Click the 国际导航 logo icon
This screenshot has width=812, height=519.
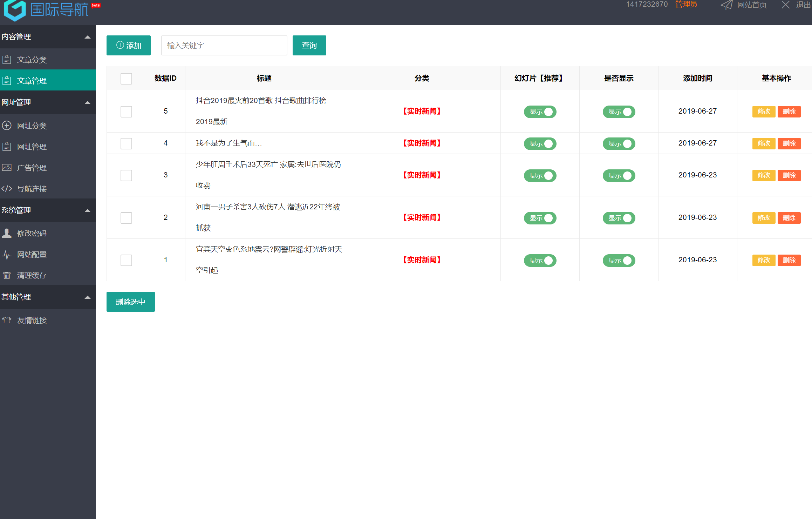tap(15, 9)
